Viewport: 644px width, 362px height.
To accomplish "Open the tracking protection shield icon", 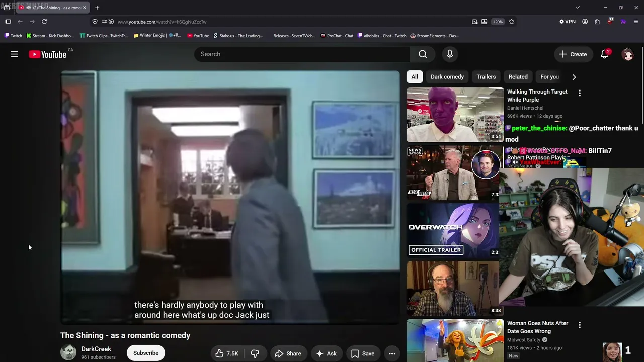I will [x=95, y=22].
